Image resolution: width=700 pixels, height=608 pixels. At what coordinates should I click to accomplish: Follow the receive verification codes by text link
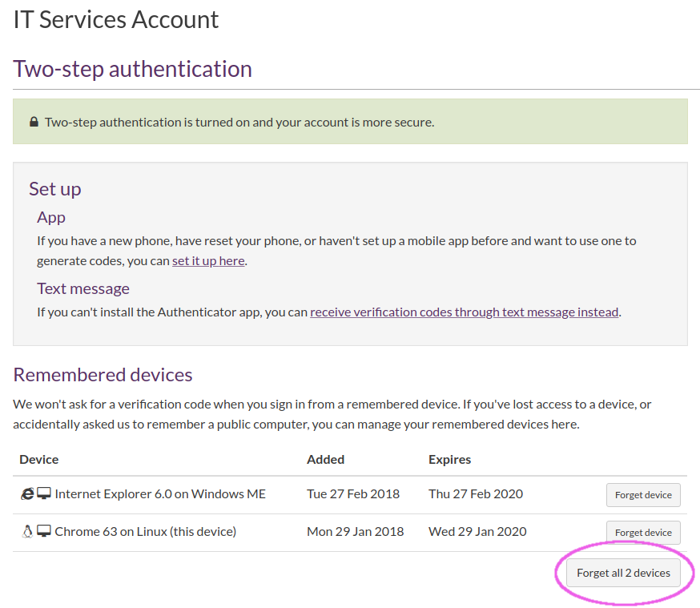[x=465, y=312]
